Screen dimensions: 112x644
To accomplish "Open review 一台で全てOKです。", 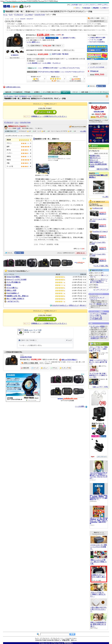I will (13, 301).
